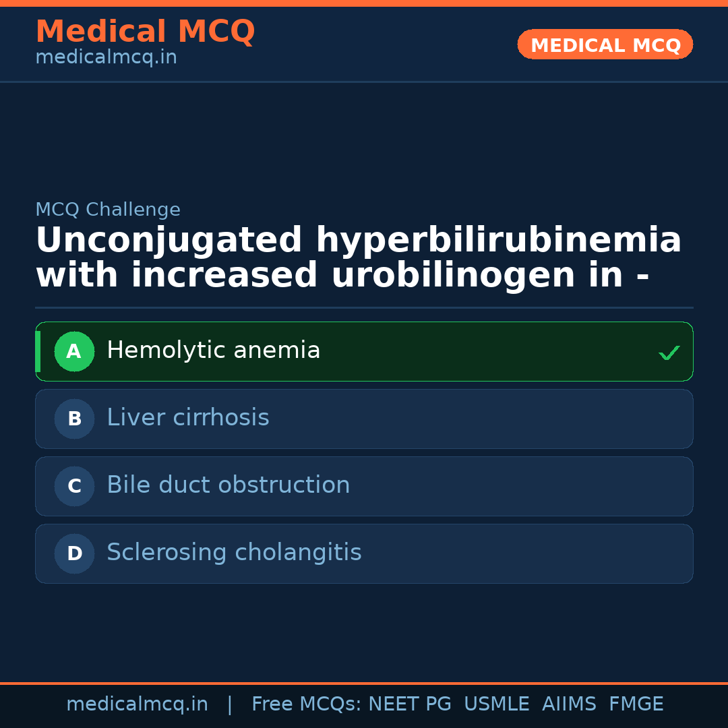Click the Medical MCQ orange title logo
This screenshot has width=728, height=728.
point(145,32)
